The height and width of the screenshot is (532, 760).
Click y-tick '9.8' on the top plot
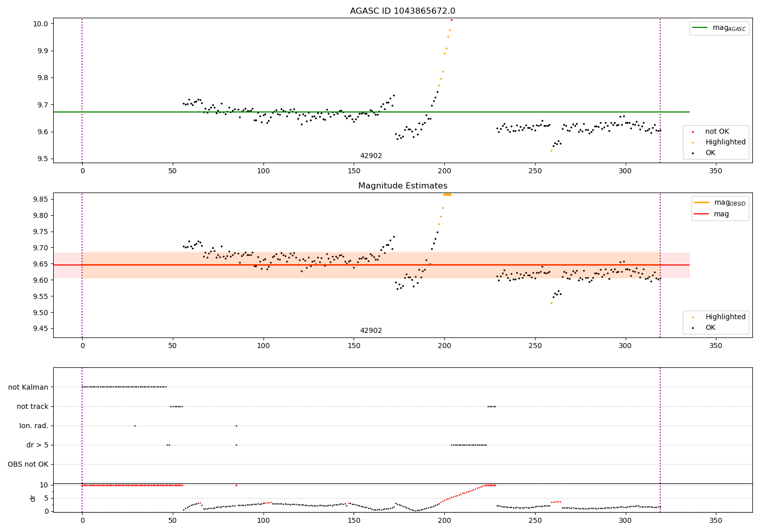43,78
